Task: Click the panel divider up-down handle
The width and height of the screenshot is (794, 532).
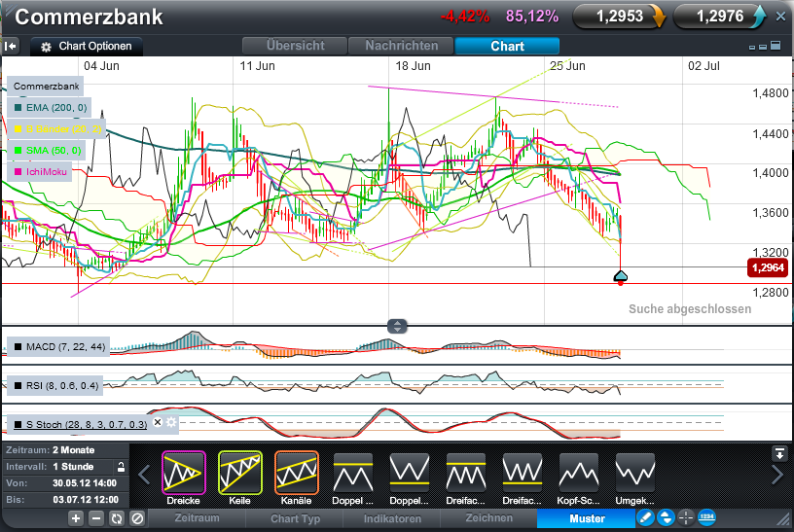Action: pos(397,327)
